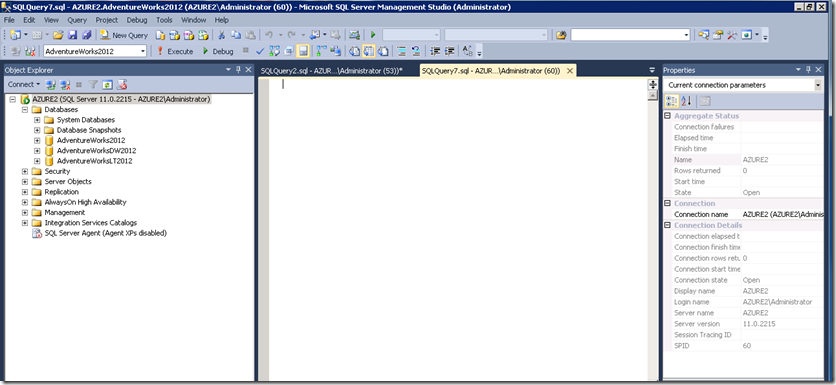This screenshot has height=385, width=836.
Task: Click the Change Connection icon
Action: [29, 52]
